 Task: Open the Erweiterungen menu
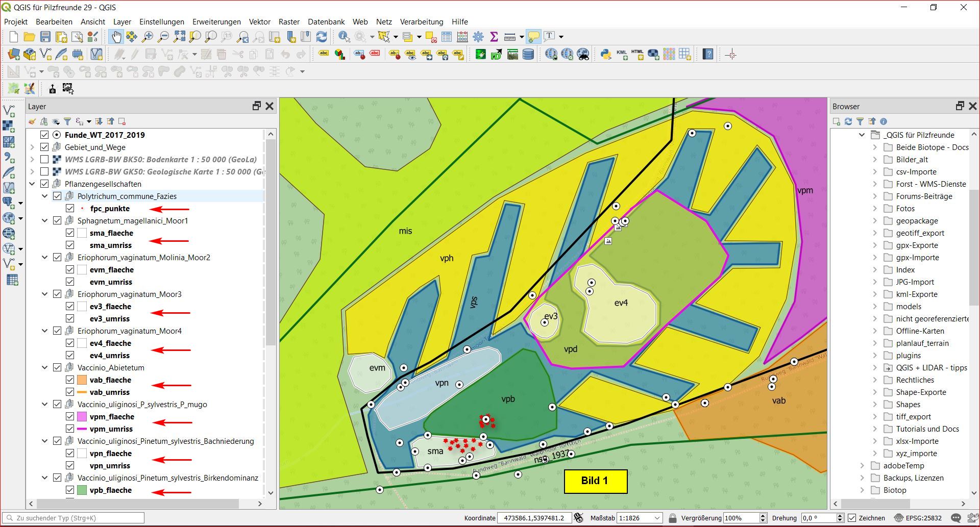(x=216, y=21)
